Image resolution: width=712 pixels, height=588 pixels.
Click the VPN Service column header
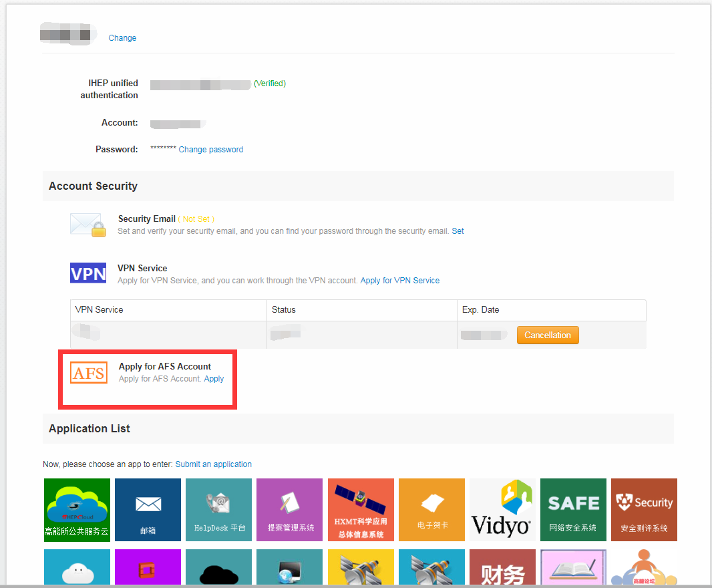point(168,310)
